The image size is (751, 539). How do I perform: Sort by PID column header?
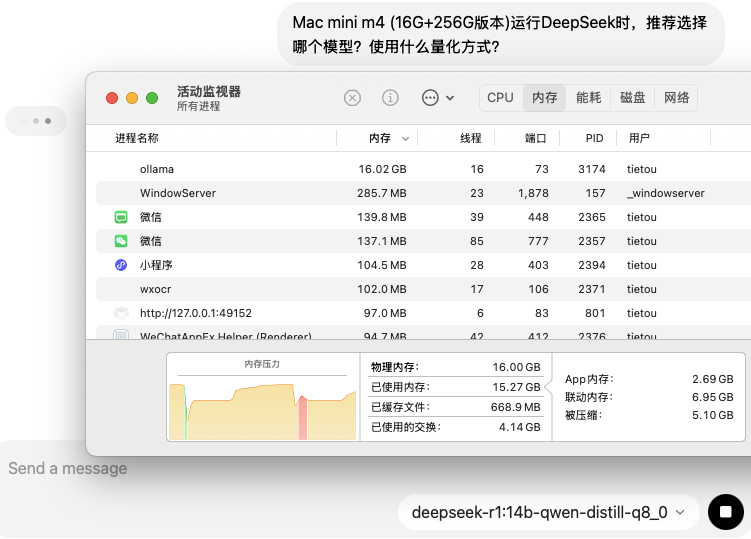pos(594,138)
